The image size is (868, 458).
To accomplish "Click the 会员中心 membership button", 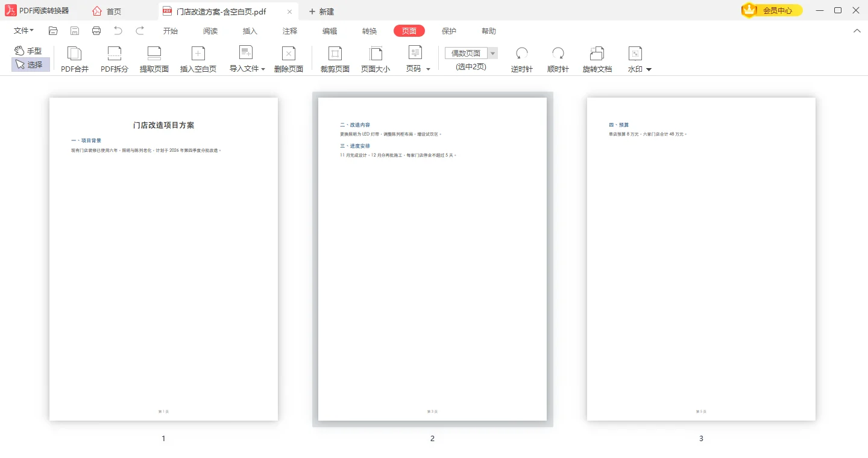I will point(772,10).
